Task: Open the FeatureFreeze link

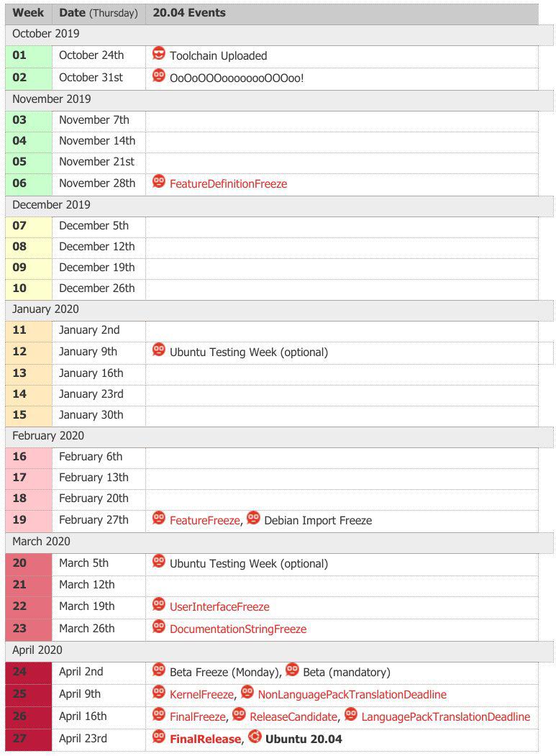Action: pyautogui.click(x=204, y=520)
